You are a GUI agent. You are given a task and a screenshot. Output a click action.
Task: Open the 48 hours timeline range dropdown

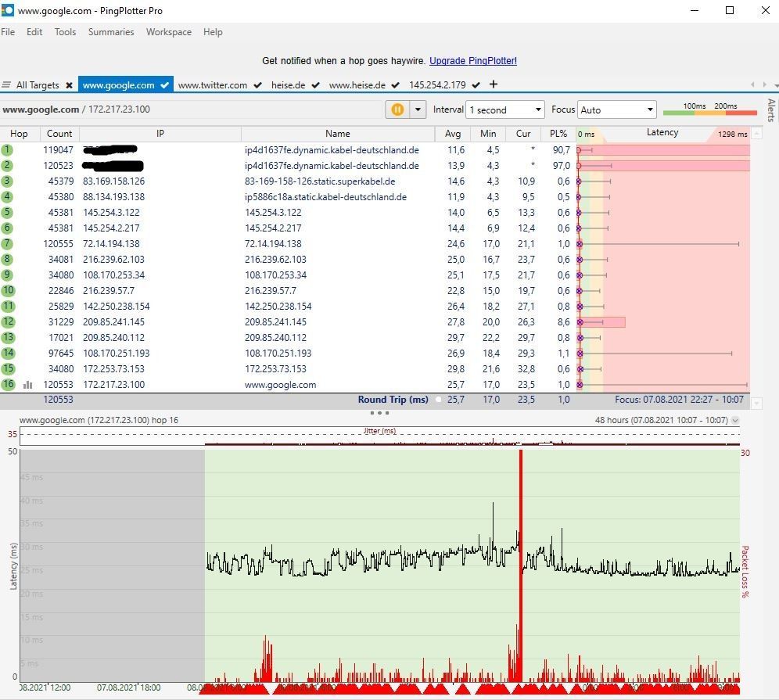(734, 421)
